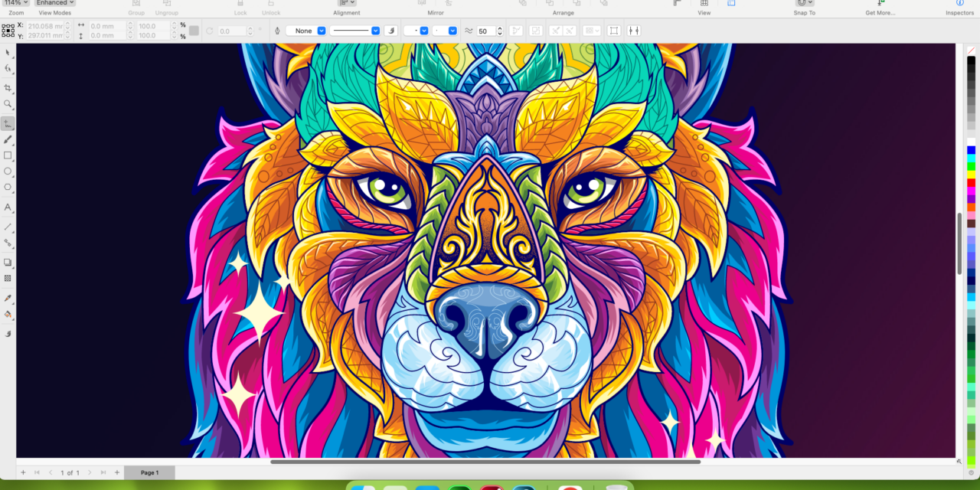This screenshot has height=490, width=980.
Task: Select the Parallel Dimension line tool
Action: point(8,227)
